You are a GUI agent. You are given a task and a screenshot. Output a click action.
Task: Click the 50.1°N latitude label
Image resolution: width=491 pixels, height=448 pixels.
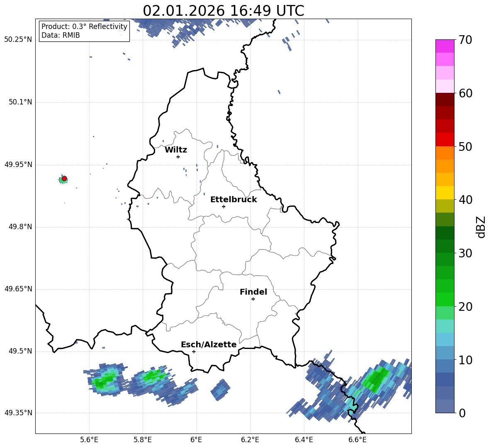(20, 102)
